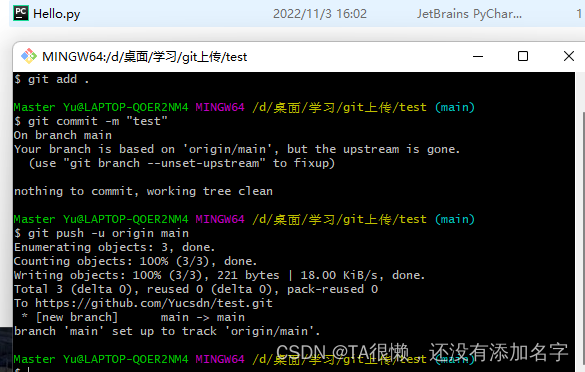
Task: Click the JetBrains PyChar... type cell
Action: (x=469, y=14)
